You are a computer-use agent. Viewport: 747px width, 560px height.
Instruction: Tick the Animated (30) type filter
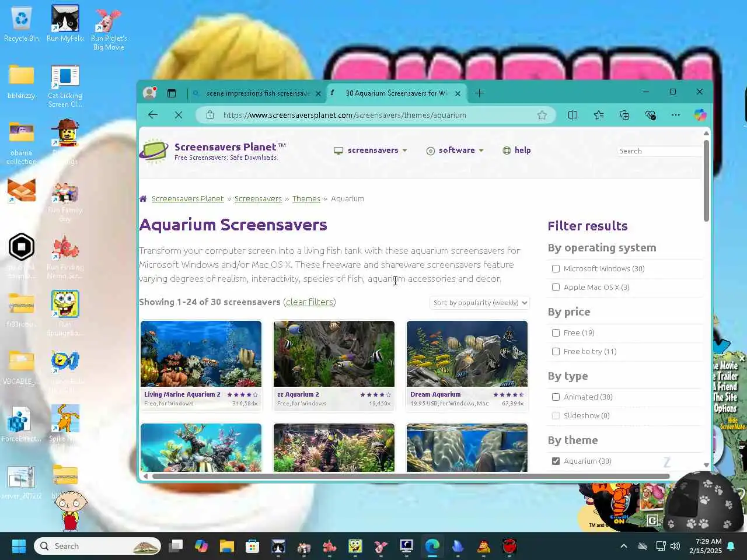click(556, 397)
